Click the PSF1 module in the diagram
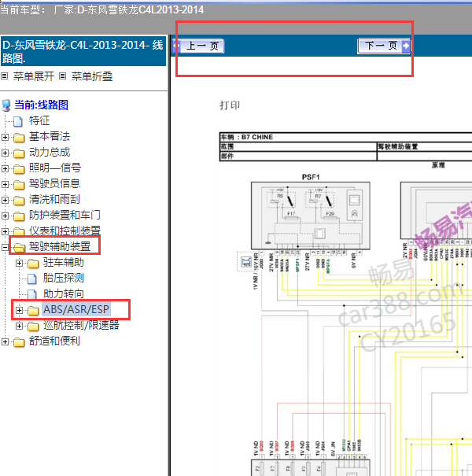The width and height of the screenshot is (472, 476). pyautogui.click(x=310, y=216)
